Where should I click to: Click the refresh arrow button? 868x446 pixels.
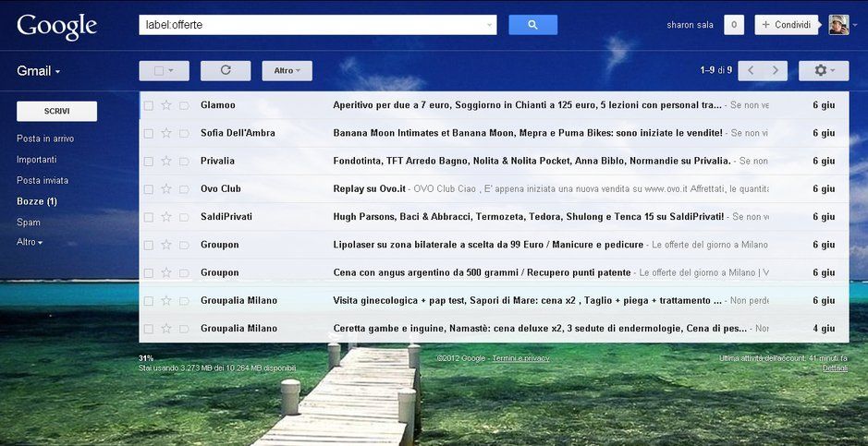[x=226, y=71]
